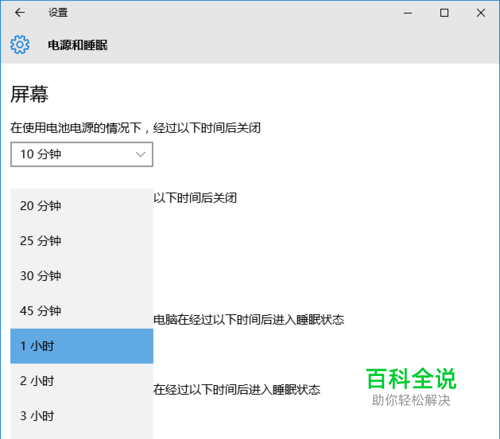This screenshot has width=500, height=439.
Task: Select 3 小时 from the list
Action: (x=82, y=416)
